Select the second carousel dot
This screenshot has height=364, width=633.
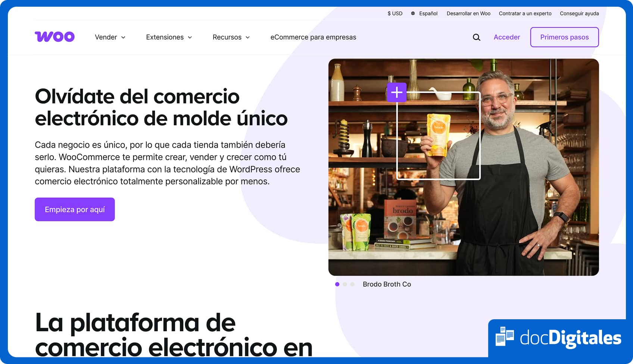345,284
